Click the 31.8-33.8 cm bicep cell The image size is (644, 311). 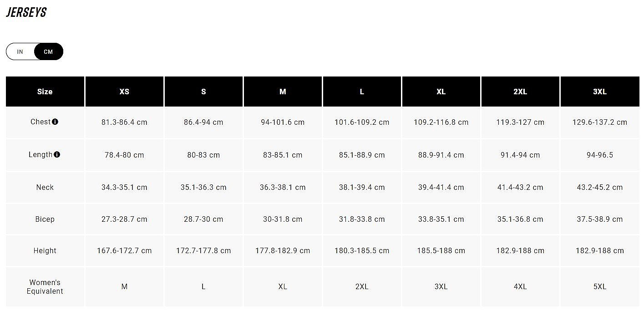point(362,219)
